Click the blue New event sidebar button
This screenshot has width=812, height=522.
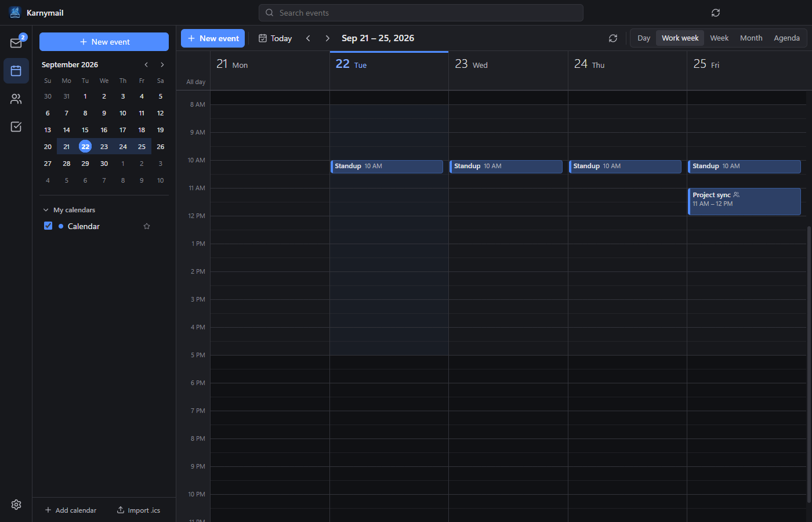(x=104, y=42)
